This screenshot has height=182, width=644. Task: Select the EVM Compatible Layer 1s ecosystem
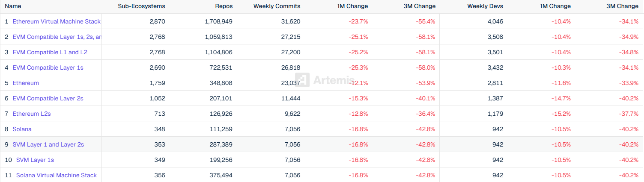48,68
